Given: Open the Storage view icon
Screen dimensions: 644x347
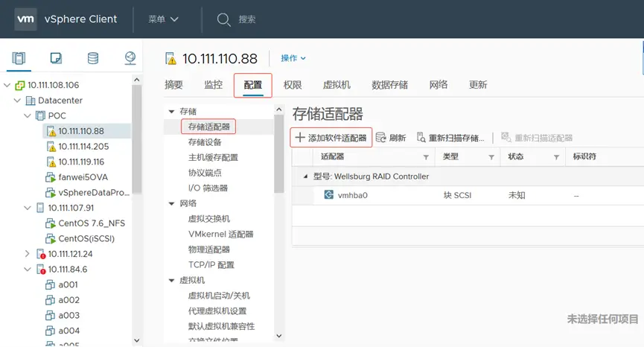Looking at the screenshot, I should (93, 58).
